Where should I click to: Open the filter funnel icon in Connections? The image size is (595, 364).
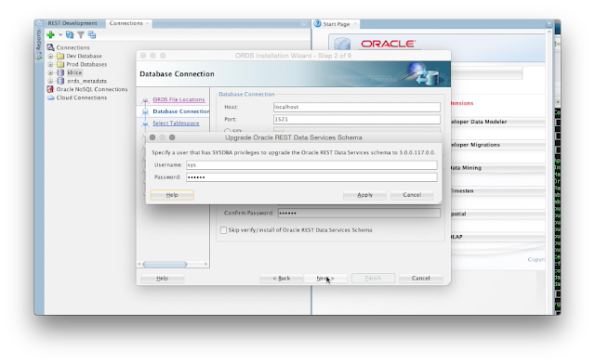[81, 35]
